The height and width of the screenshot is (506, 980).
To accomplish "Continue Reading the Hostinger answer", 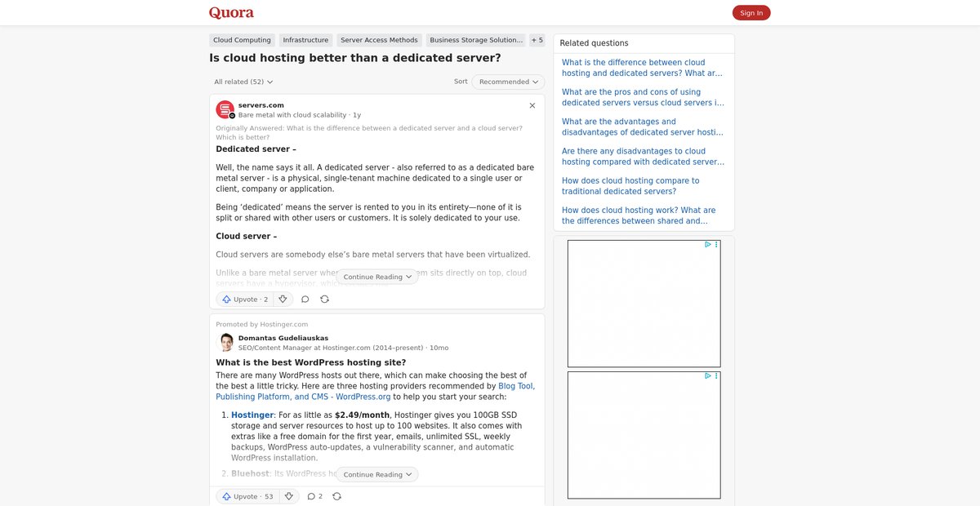I will coord(377,474).
